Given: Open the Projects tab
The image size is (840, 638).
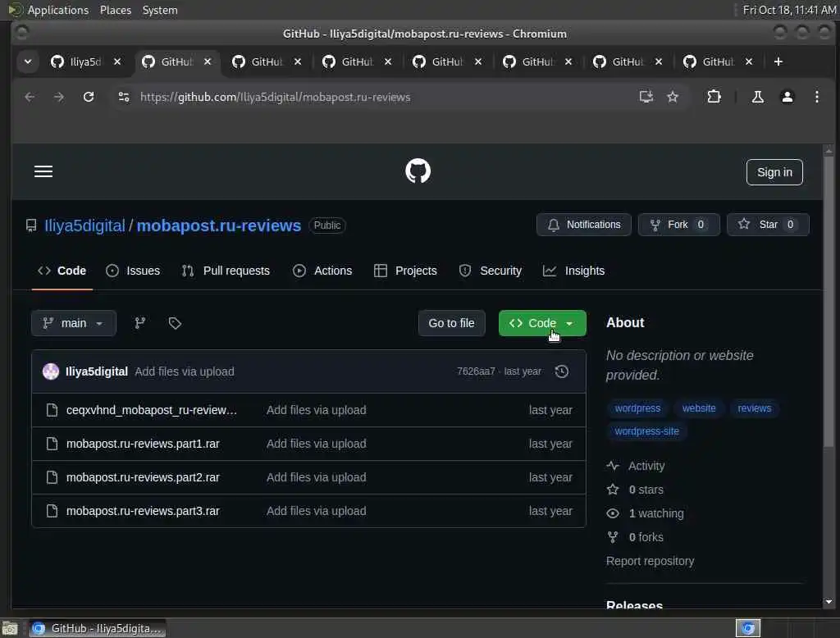Looking at the screenshot, I should point(405,271).
